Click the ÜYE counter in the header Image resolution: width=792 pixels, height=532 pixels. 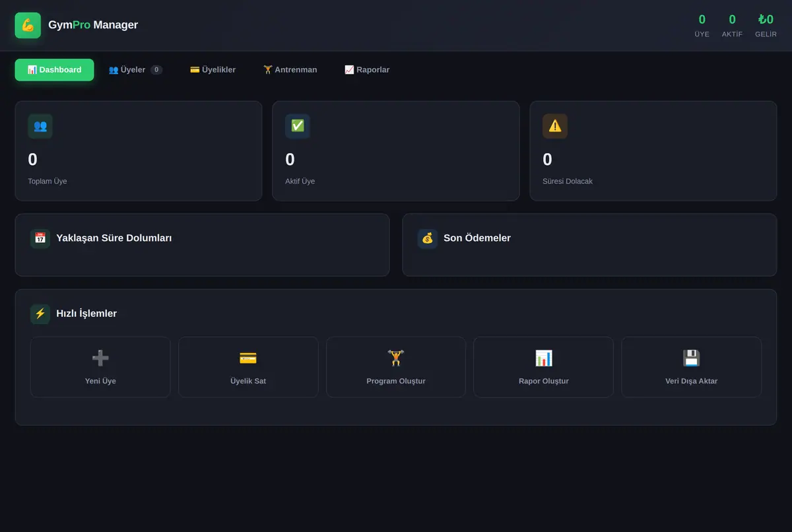702,25
